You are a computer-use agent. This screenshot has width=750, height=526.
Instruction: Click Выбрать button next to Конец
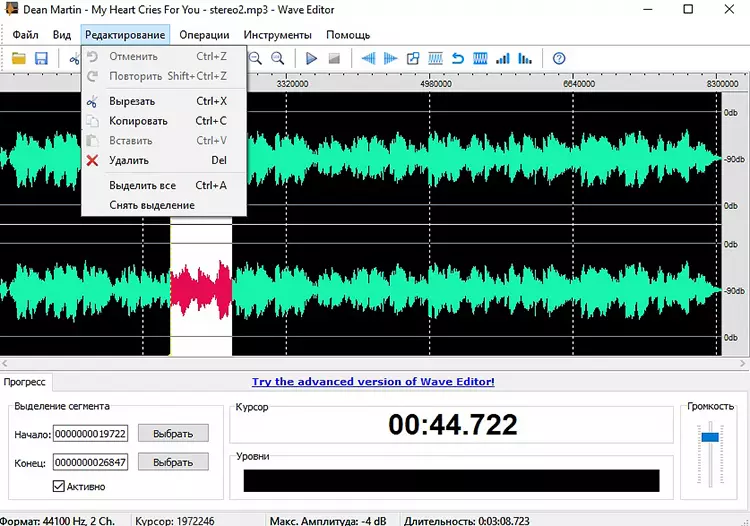pos(173,462)
